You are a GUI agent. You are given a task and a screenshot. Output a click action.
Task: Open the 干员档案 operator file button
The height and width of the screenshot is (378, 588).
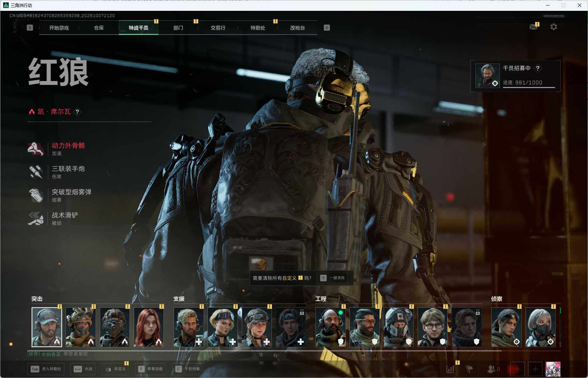point(187,369)
